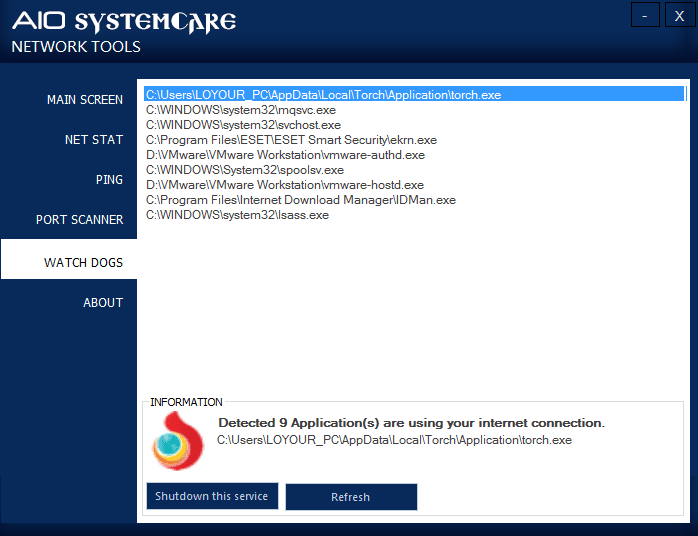
Task: Click the Refresh button
Action: pyautogui.click(x=351, y=497)
